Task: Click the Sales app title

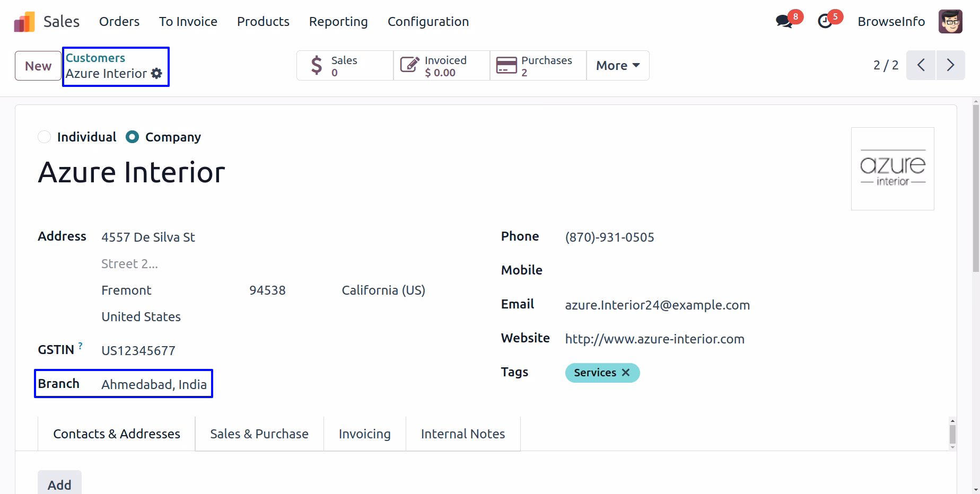Action: pyautogui.click(x=62, y=22)
